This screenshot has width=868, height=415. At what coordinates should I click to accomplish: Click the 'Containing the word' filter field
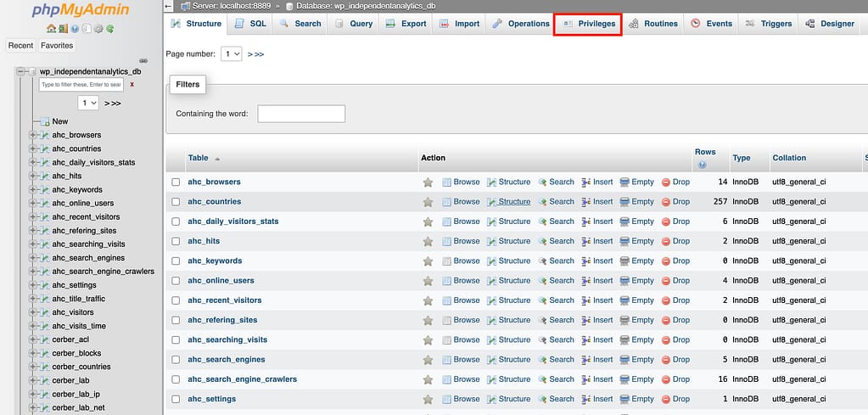(300, 114)
